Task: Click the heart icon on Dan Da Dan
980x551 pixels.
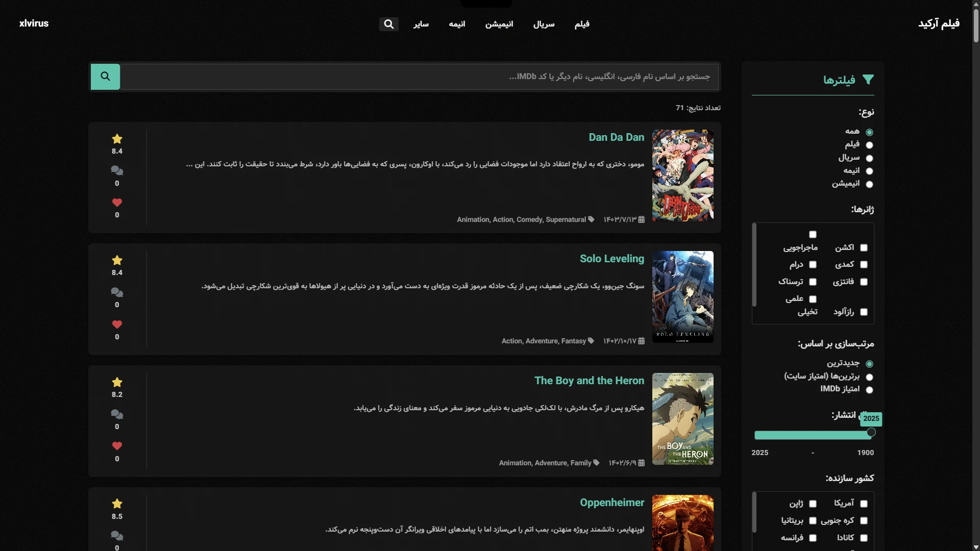Action: pyautogui.click(x=117, y=203)
